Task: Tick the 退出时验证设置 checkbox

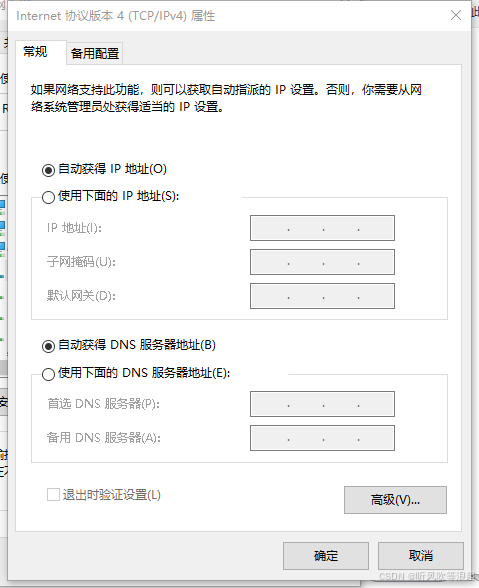Action: pos(53,495)
